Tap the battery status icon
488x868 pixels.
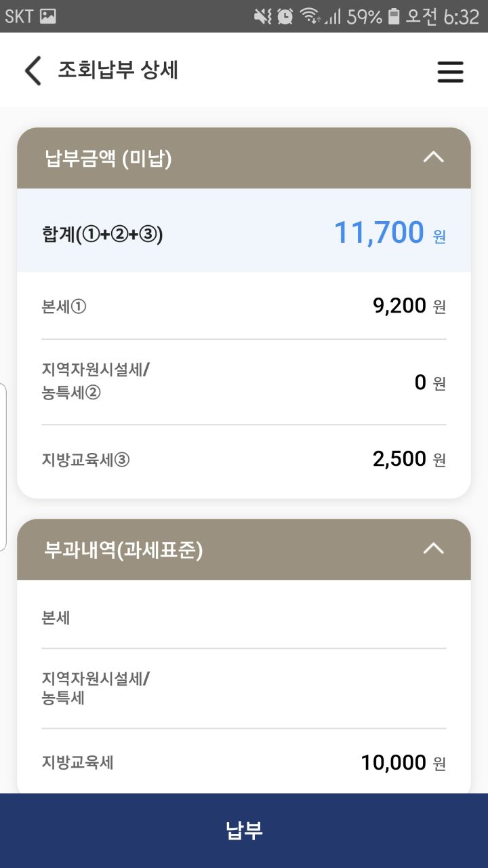tap(394, 16)
